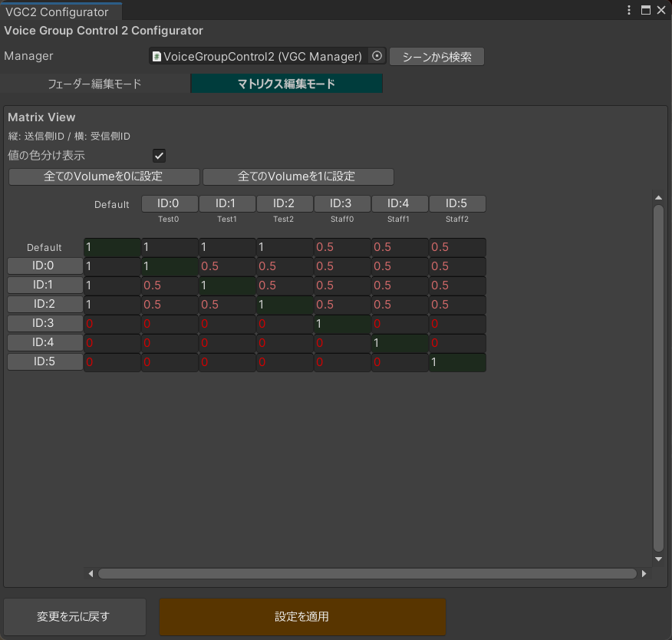Screen dimensions: 672x640
Task: Click 設定を適用 button
Action: coord(302,616)
